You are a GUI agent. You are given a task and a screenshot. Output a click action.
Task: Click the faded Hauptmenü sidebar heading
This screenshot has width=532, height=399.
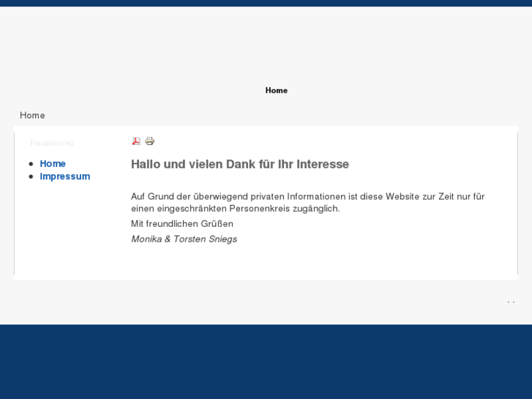pos(52,143)
